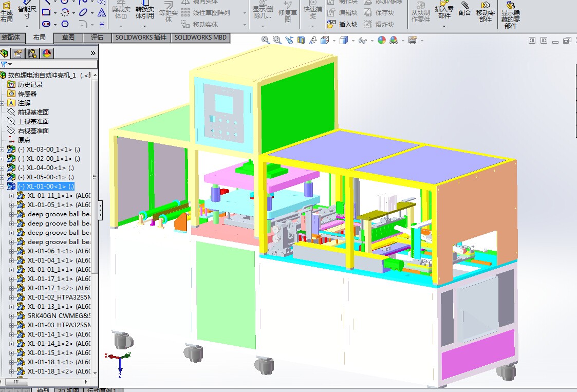Viewport: 577px width, 392px height.
Task: Toggle the Hide/Show Items glasses icon
Action: pyautogui.click(x=362, y=40)
